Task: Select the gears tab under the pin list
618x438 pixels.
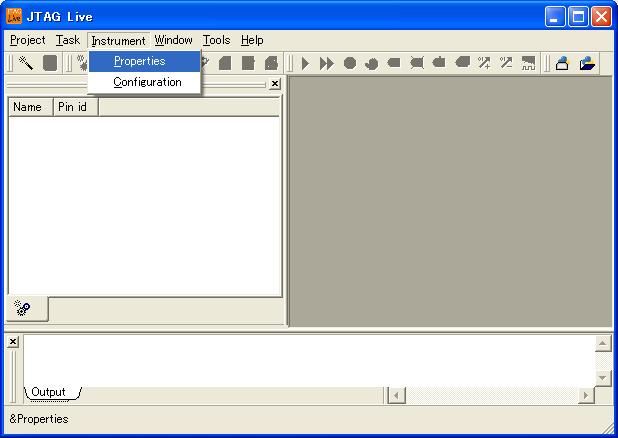Action: click(23, 308)
